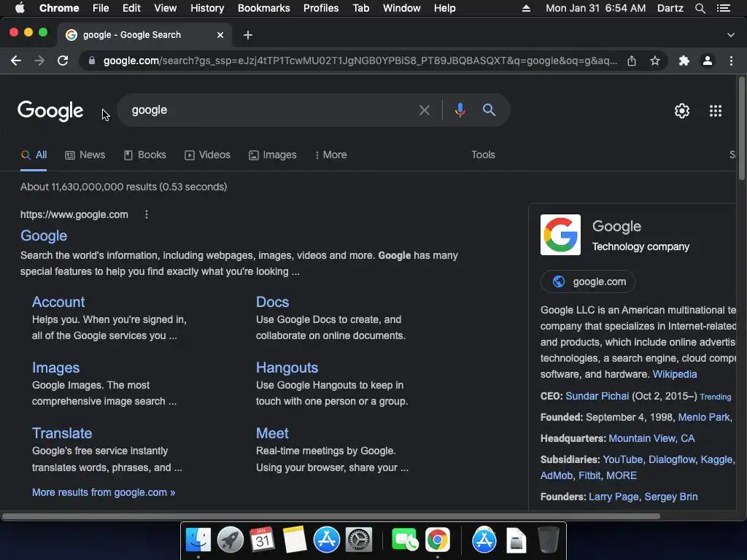This screenshot has width=747, height=560.
Task: Open the Wikipedia link
Action: click(x=675, y=374)
